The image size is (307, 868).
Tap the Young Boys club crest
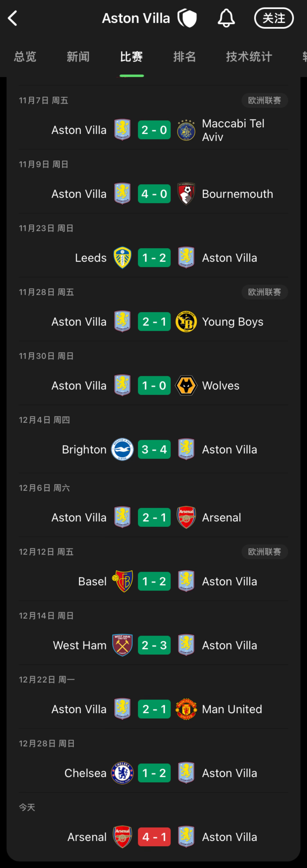coord(186,322)
